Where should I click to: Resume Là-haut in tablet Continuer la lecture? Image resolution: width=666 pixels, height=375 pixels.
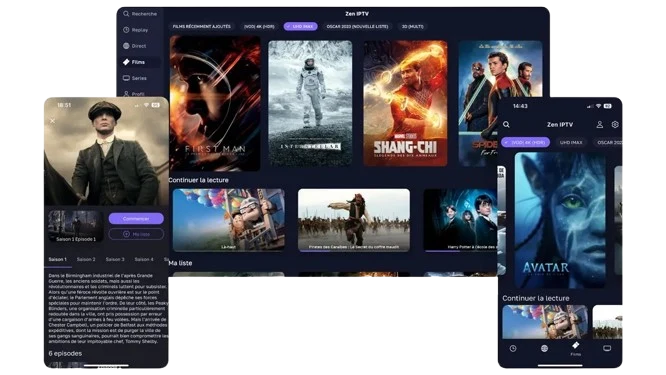[x=229, y=220]
